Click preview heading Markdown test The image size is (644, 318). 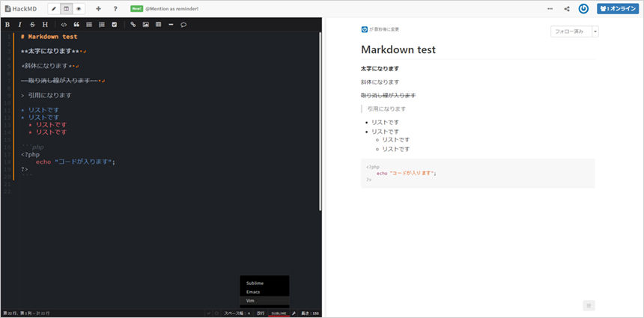click(398, 49)
